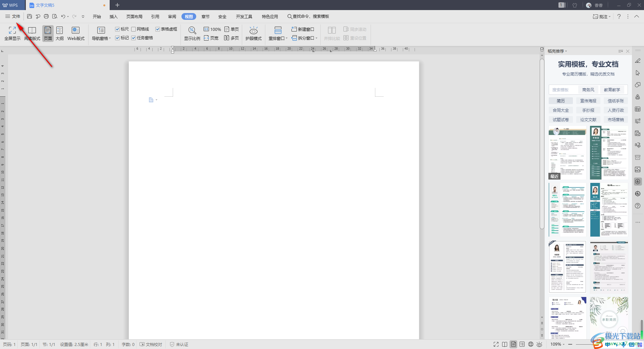This screenshot has height=349, width=644.
Task: Open the undo history dropdown arrow
Action: point(68,16)
